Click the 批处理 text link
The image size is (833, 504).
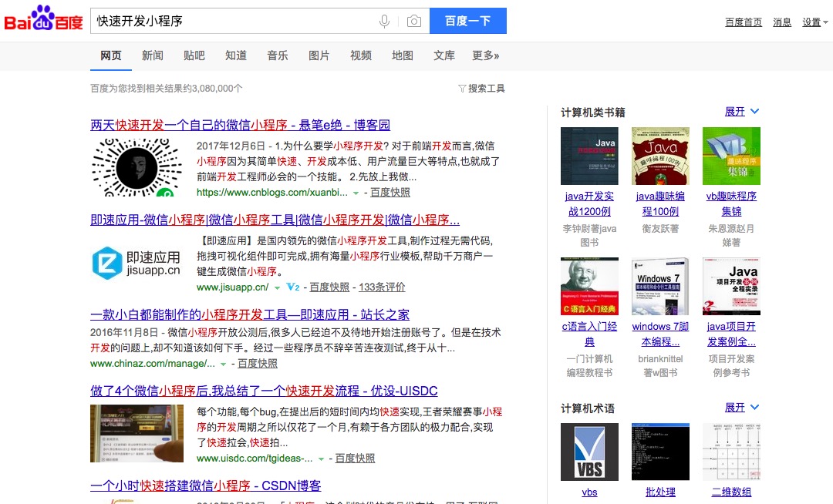point(660,492)
